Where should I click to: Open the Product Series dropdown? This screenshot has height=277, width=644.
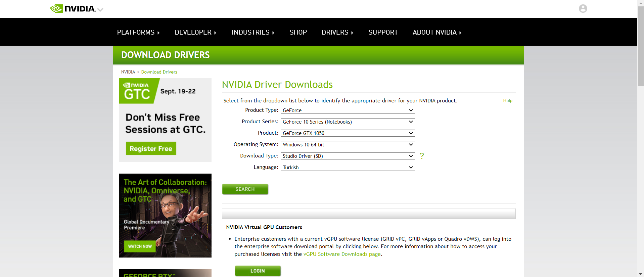pos(348,122)
